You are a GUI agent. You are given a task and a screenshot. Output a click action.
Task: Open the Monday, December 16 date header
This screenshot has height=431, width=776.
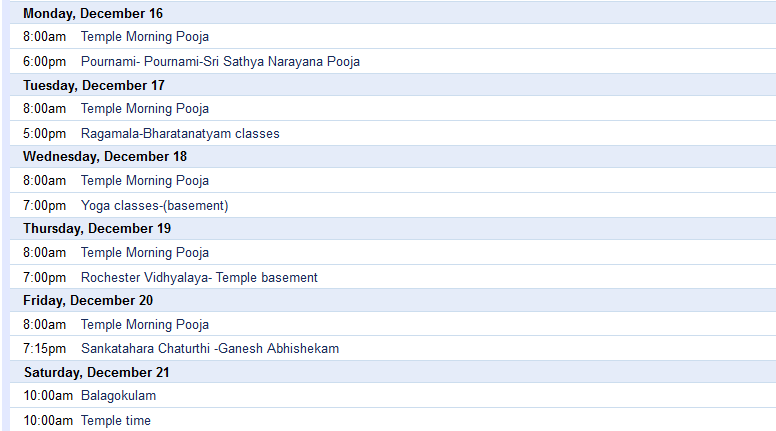93,14
